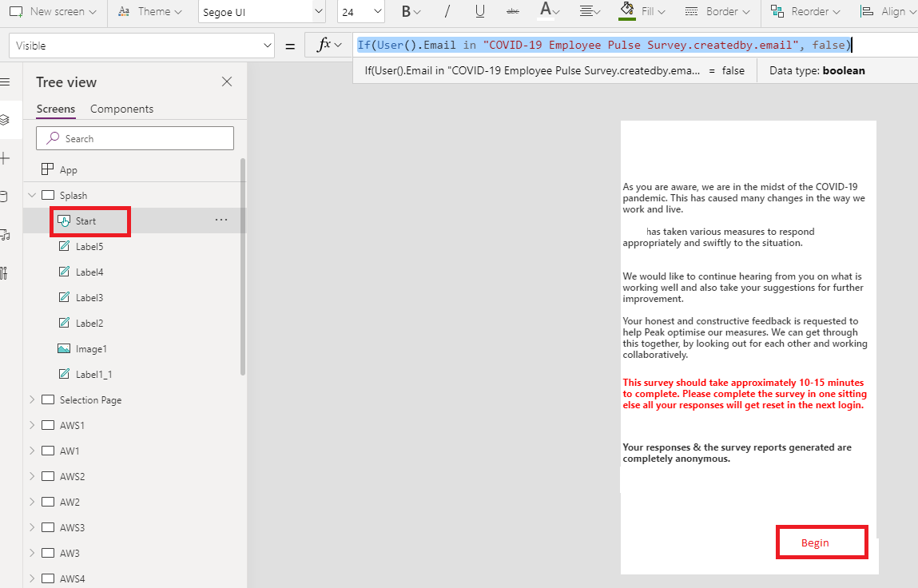
Task: Click the Tree view layers icon
Action: [4, 120]
